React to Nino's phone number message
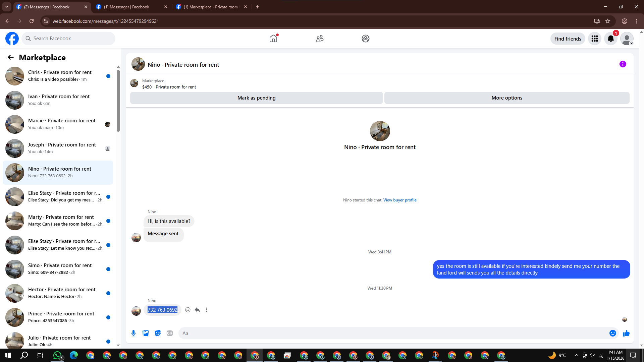This screenshot has height=362, width=644. coord(188,310)
